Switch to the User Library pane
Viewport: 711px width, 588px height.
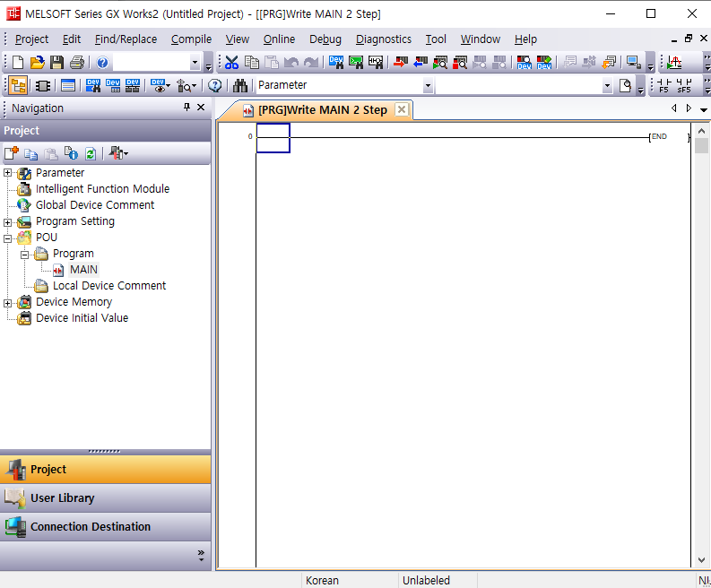(105, 497)
